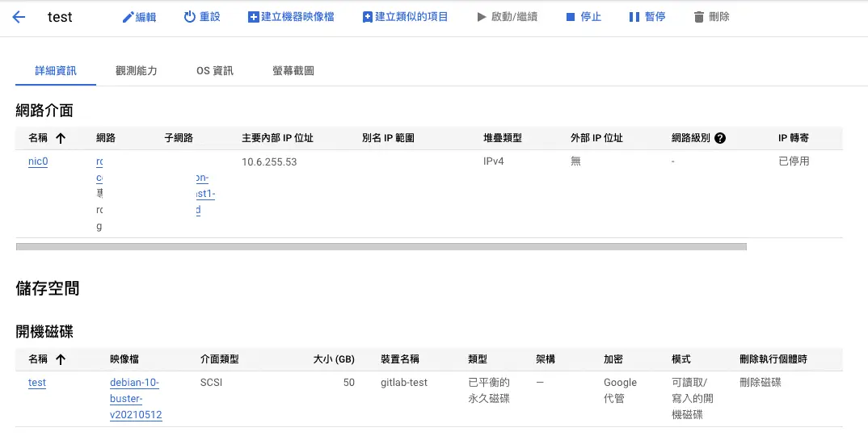Open the test boot disk link
The image size is (868, 436).
(37, 383)
